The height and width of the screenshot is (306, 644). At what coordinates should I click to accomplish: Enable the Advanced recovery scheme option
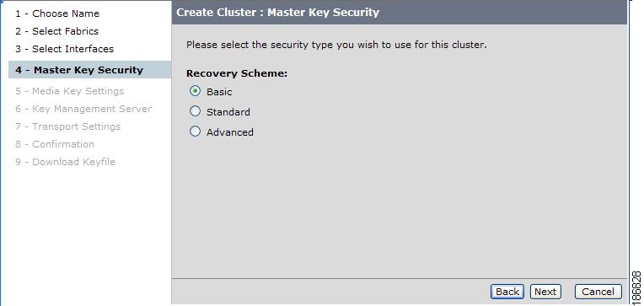click(196, 131)
